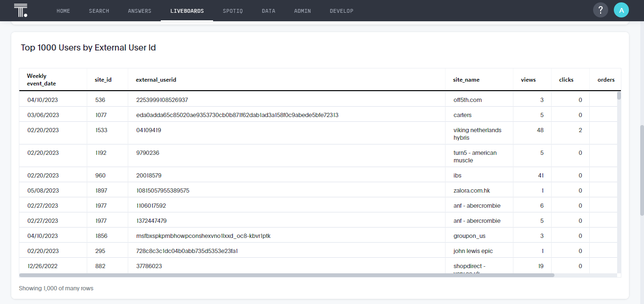644x304 pixels.
Task: Click the ThoughtSpot logo icon
Action: [x=21, y=10]
